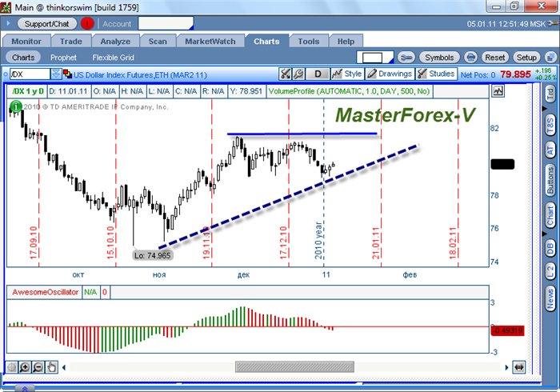Click the wrench settings icon
This screenshot has height=392, width=560.
coord(298,74)
